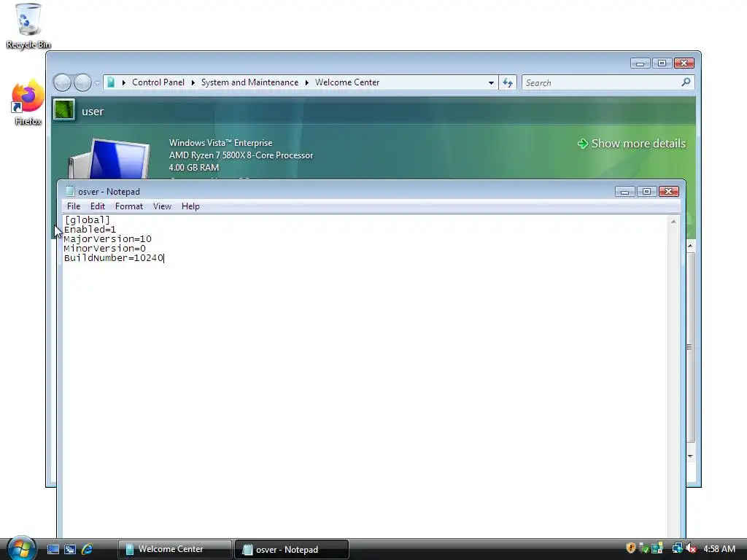Screen dimensions: 747x560
Task: Click the Welcome Center scrollbar thumb
Action: pos(690,347)
